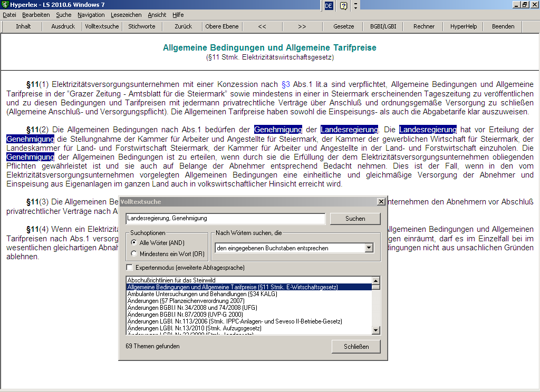Click the DE language indicator
540x392 pixels.
(x=329, y=5)
